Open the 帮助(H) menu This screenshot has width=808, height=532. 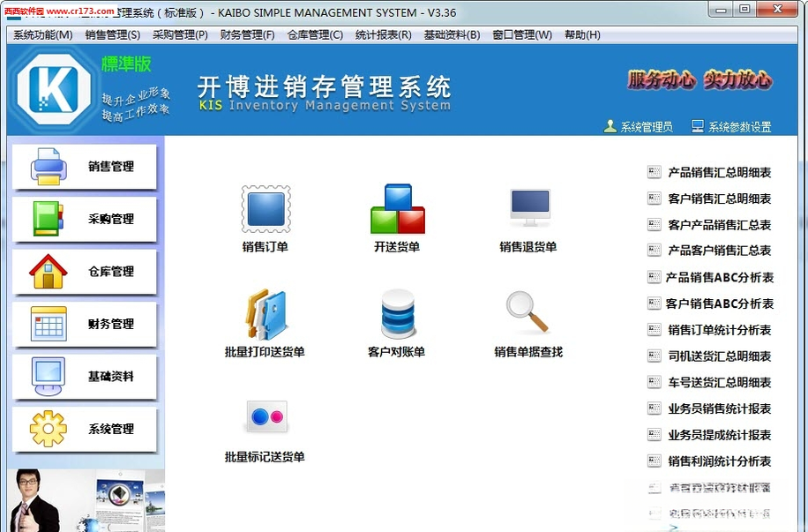[582, 34]
